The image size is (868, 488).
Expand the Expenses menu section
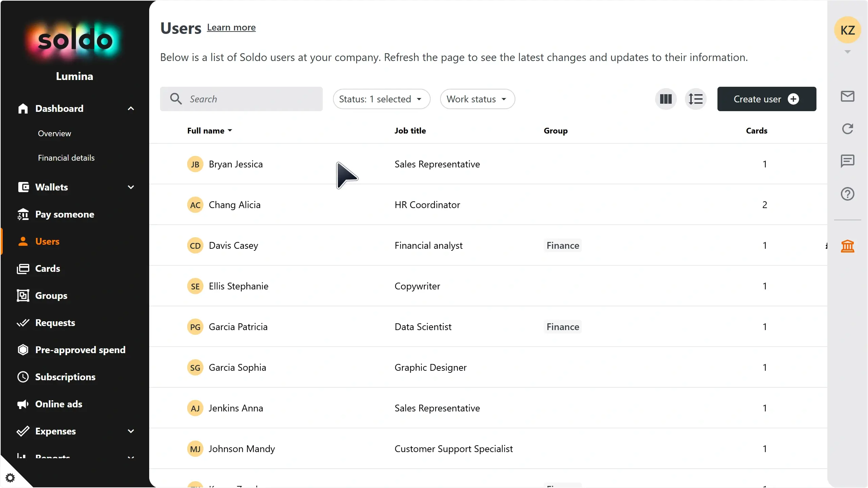(x=131, y=431)
